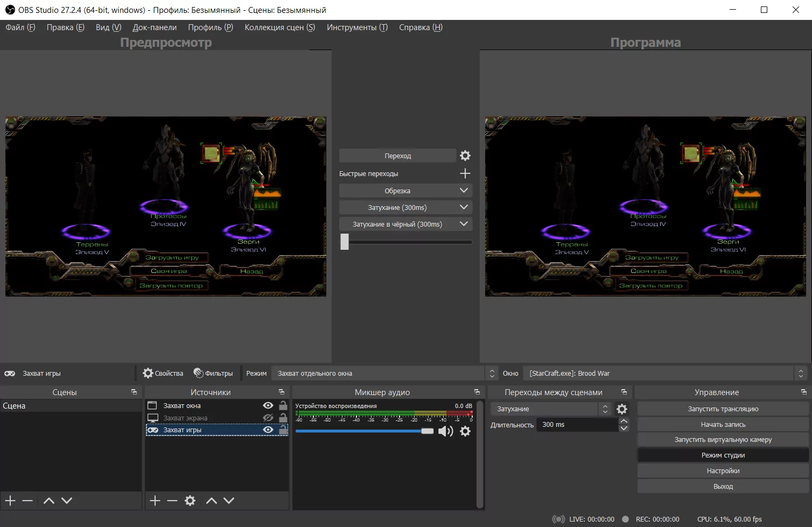Expand the Затухание в чёрный (300ms) menu
Viewport: 812px width, 527px height.
tap(464, 224)
